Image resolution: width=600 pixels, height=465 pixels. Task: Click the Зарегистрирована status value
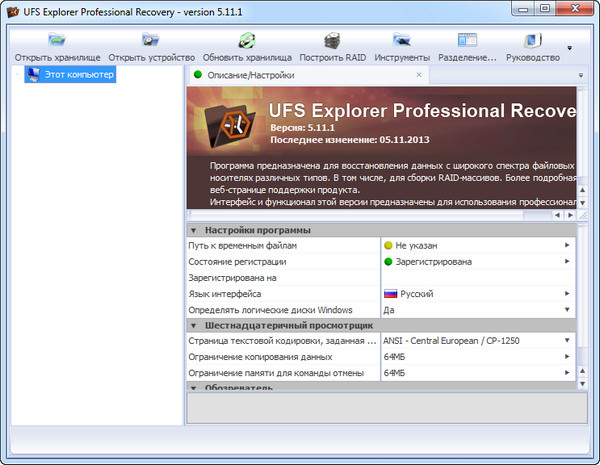[433, 262]
